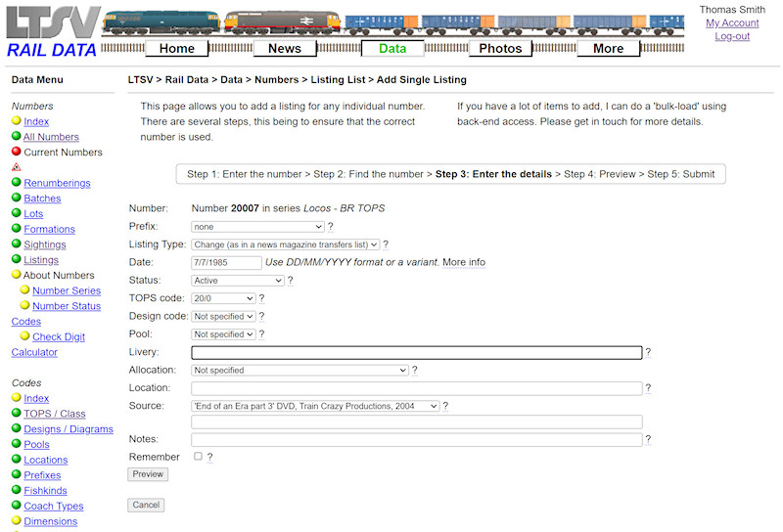
Task: Click the help question mark next to Location field
Action: [x=648, y=388]
